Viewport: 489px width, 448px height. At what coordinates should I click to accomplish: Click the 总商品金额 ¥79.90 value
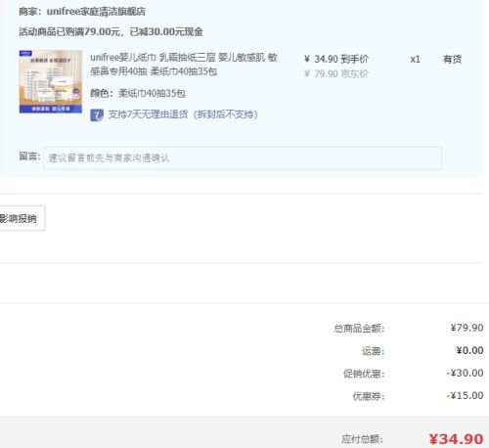pos(467,328)
